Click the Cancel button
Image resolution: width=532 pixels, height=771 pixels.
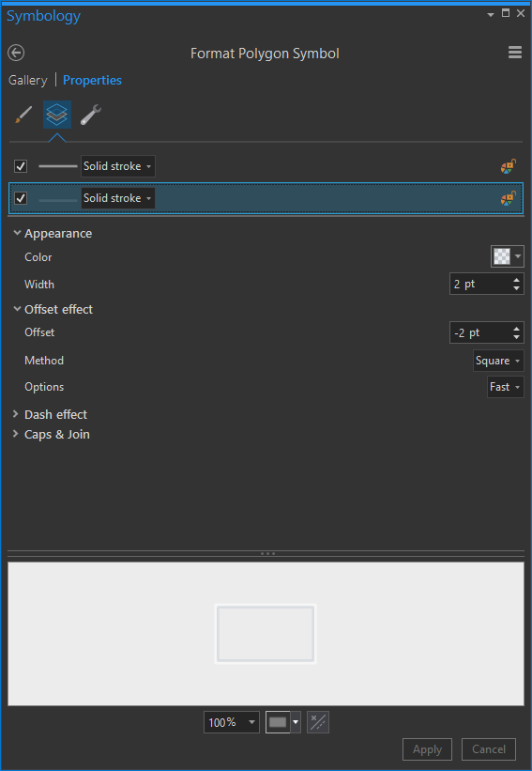pyautogui.click(x=489, y=749)
